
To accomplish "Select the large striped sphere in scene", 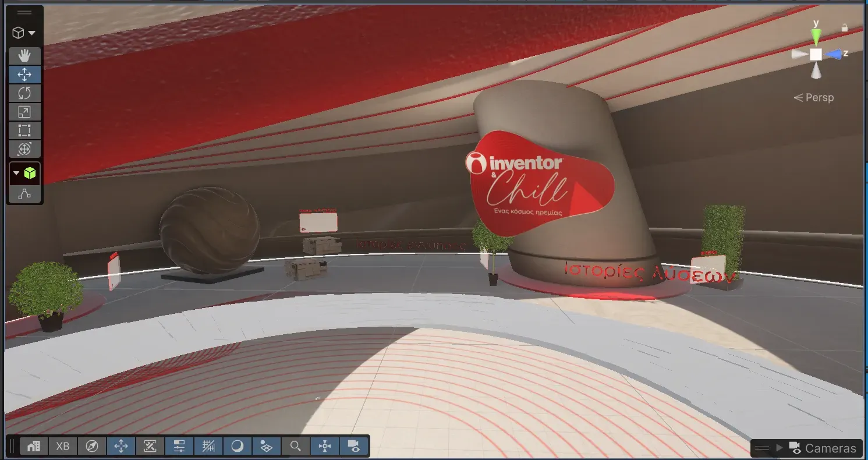I will [x=210, y=231].
